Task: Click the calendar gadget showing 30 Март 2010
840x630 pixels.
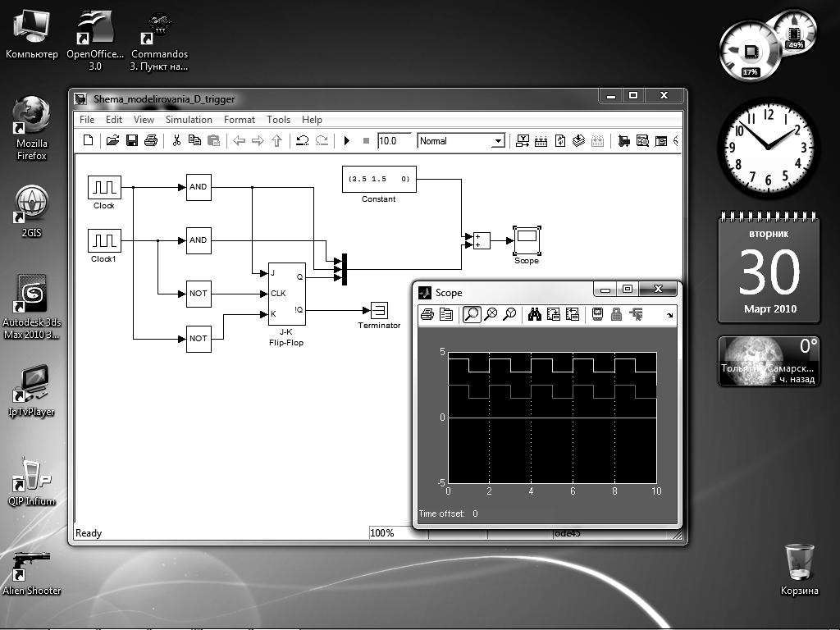Action: pos(769,268)
